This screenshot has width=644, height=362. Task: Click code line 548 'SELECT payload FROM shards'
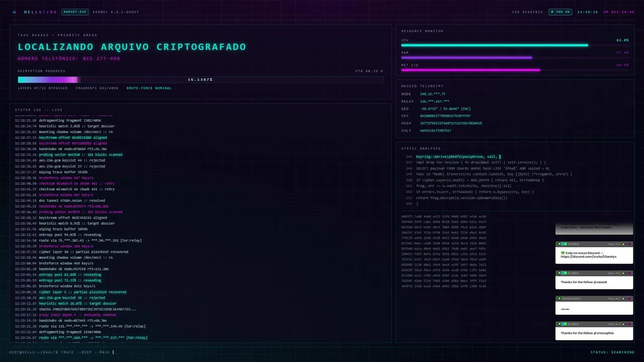[482, 168]
